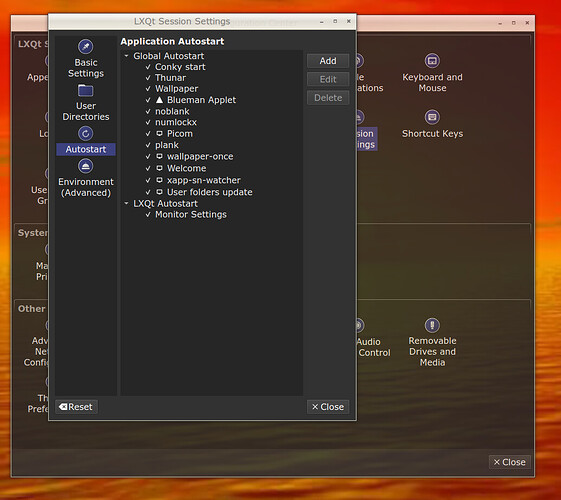561x500 pixels.
Task: Switch to Environment (Advanced) page
Action: 86,187
